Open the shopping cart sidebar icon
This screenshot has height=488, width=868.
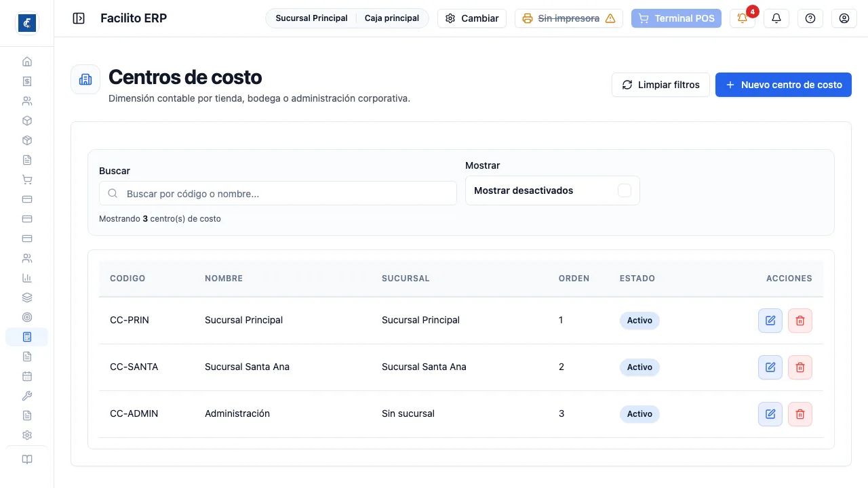27,180
